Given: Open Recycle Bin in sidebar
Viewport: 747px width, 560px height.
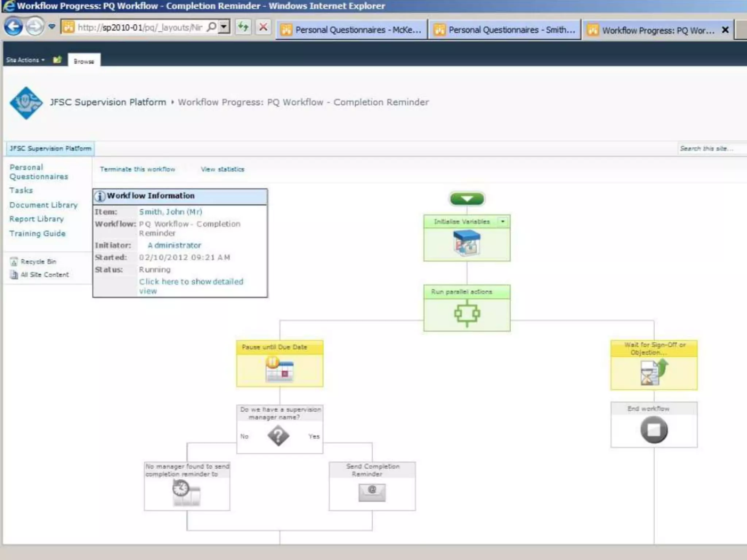Looking at the screenshot, I should [38, 261].
